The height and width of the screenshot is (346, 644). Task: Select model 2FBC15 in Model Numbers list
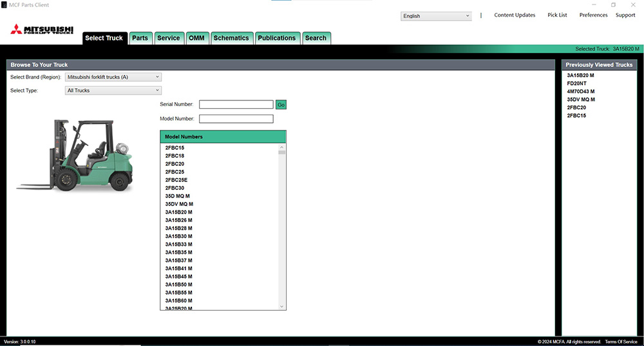pyautogui.click(x=175, y=148)
